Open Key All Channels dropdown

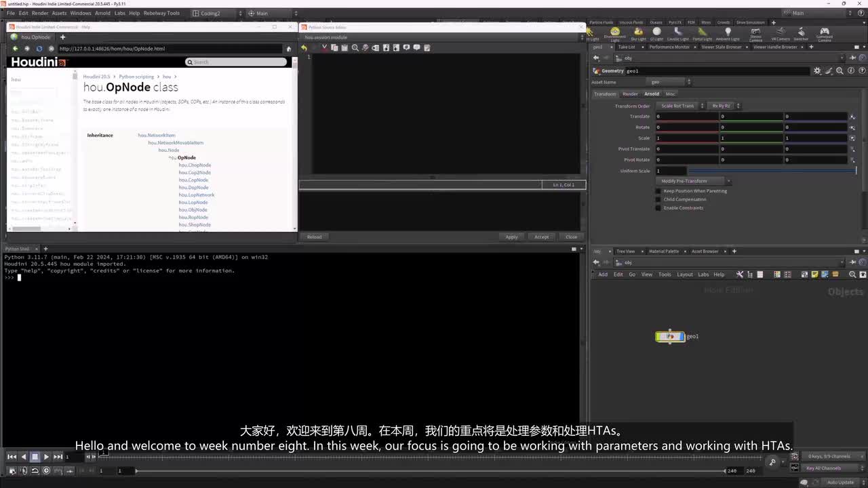(832, 468)
